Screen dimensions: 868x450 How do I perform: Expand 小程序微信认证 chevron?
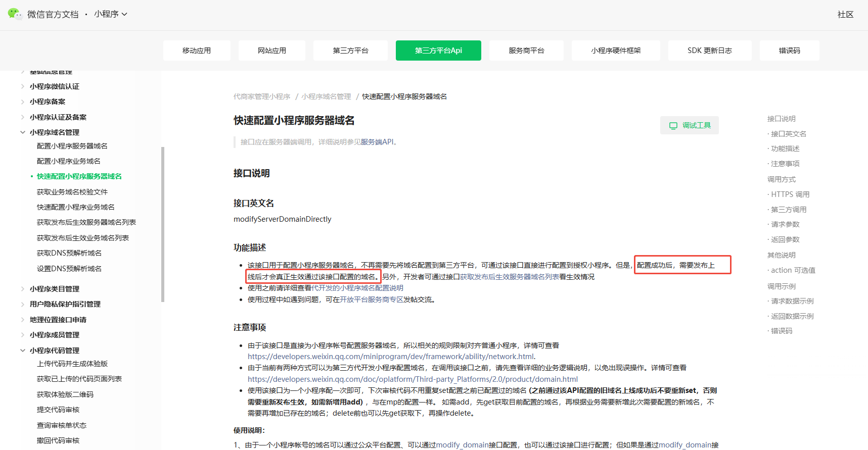(23, 86)
